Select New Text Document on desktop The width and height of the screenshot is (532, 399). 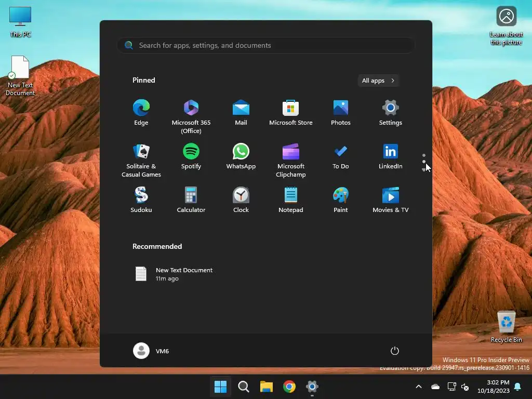tap(20, 76)
